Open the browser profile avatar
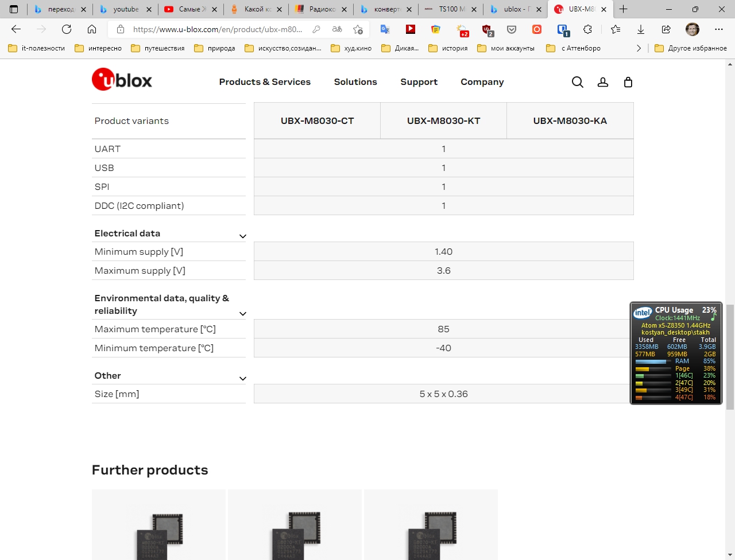 point(693,29)
